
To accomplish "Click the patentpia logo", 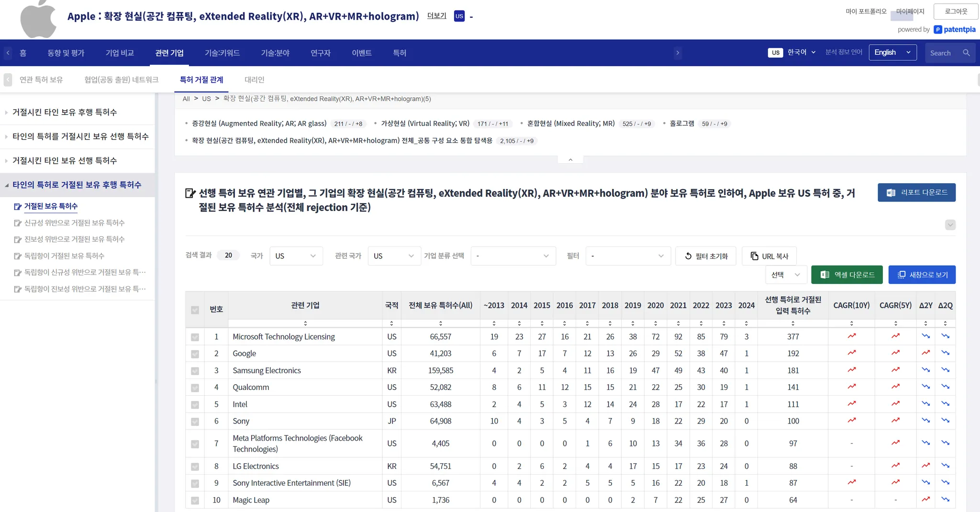I will [x=955, y=30].
